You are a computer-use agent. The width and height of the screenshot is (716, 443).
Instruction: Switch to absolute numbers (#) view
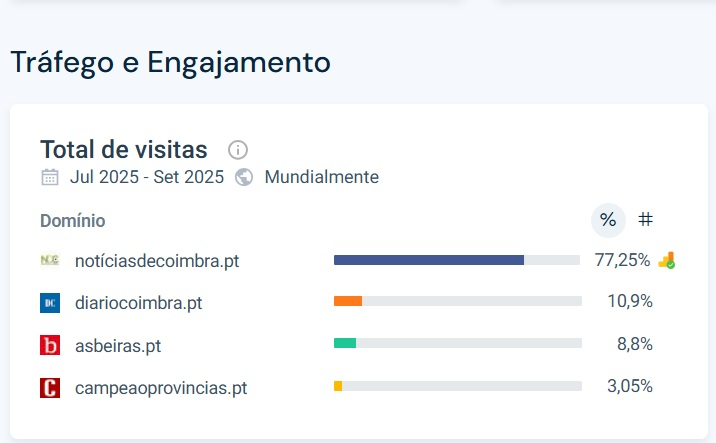coord(646,220)
